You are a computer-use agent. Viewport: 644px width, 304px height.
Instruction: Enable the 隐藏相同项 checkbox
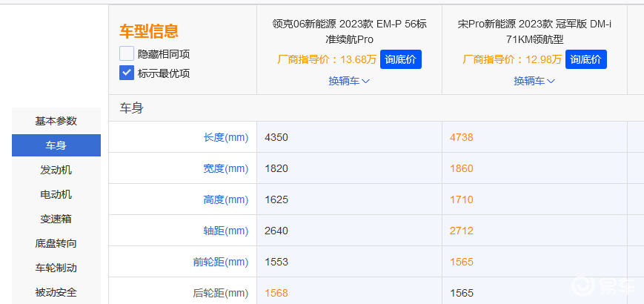(x=127, y=54)
